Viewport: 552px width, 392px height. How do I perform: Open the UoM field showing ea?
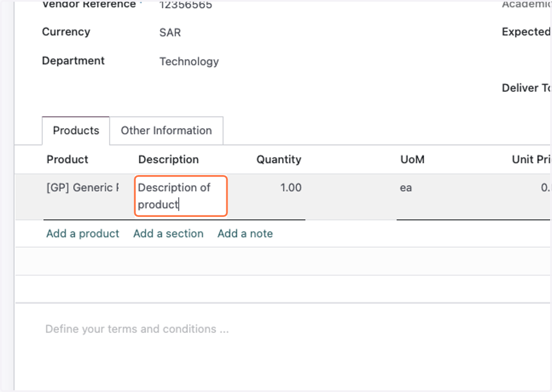pyautogui.click(x=406, y=187)
